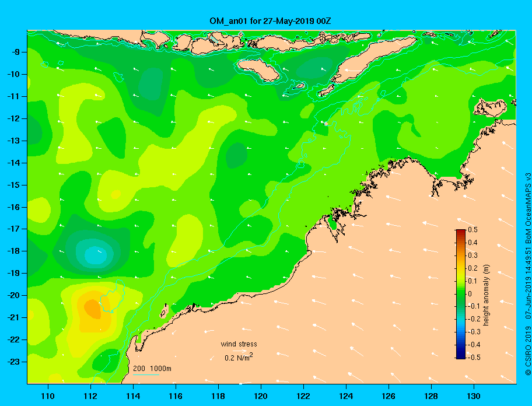Click latitude label -16 on the y-axis

point(13,207)
